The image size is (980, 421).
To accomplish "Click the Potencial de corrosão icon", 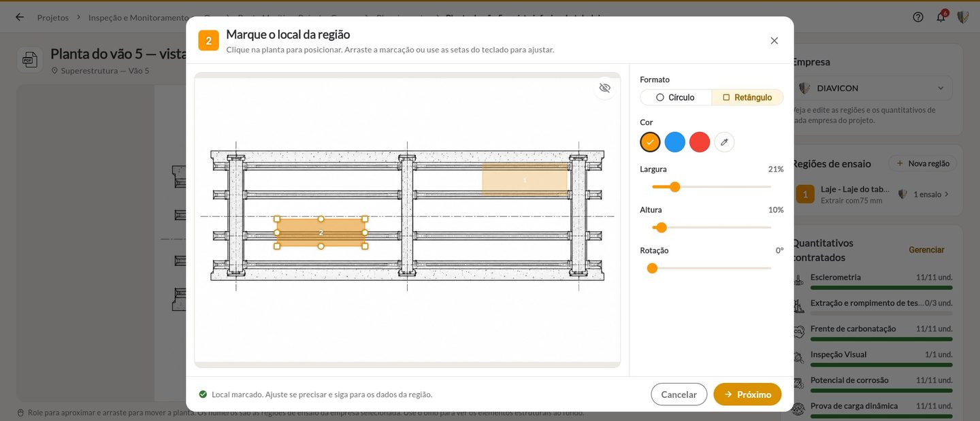I will pyautogui.click(x=799, y=384).
